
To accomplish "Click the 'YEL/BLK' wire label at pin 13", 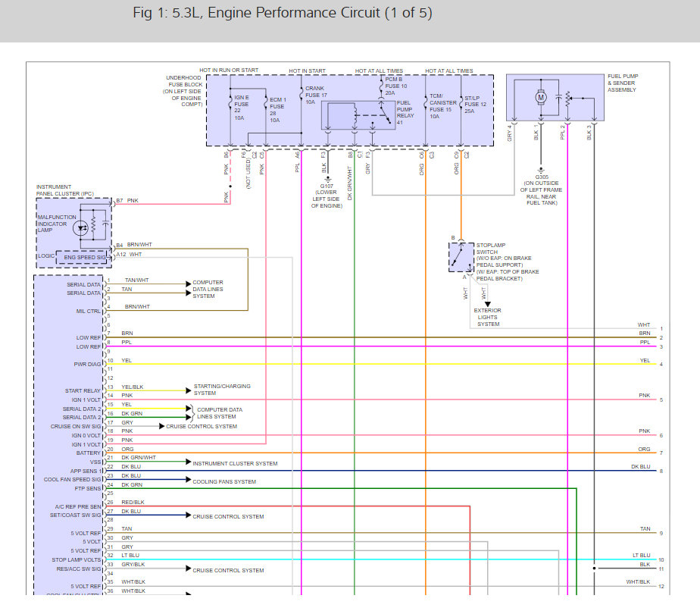I will (x=132, y=387).
